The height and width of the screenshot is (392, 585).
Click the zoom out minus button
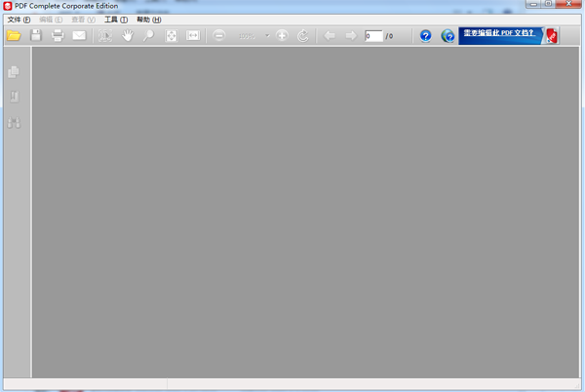(219, 36)
